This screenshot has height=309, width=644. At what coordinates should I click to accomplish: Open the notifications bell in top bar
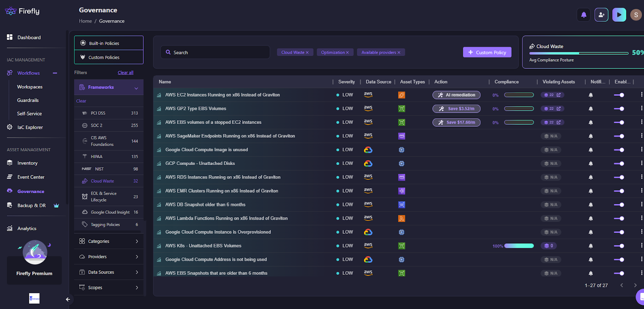pyautogui.click(x=584, y=15)
